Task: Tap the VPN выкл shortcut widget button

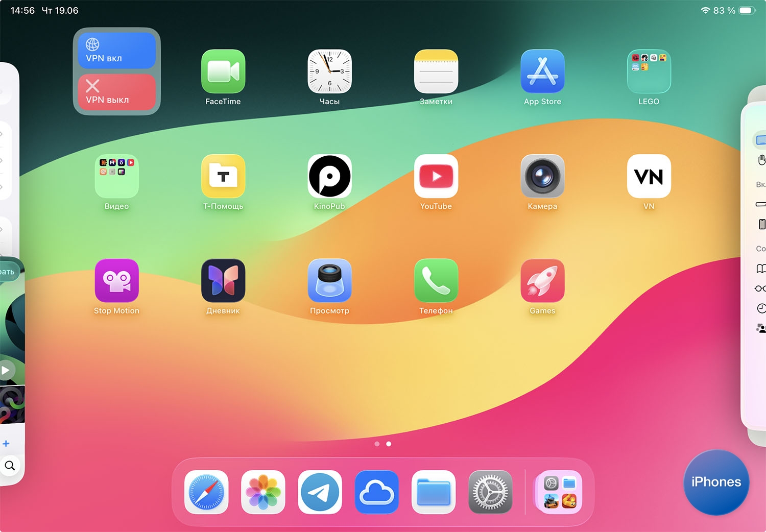Action: (116, 92)
